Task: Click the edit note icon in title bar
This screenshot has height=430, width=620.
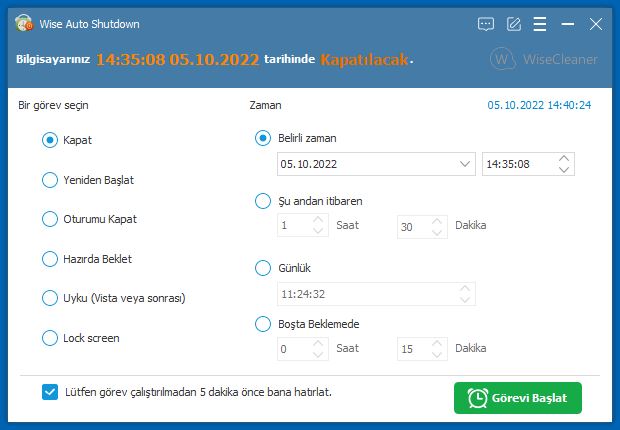Action: click(514, 24)
